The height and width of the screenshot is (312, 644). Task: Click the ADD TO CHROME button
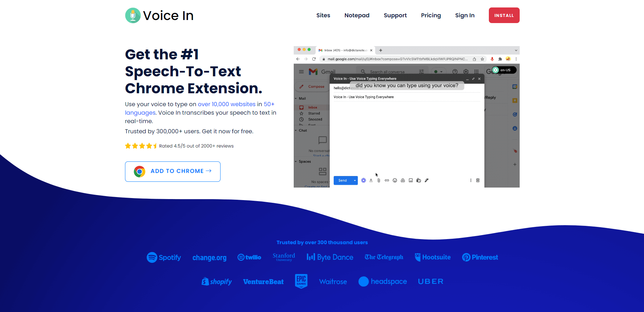click(x=173, y=171)
